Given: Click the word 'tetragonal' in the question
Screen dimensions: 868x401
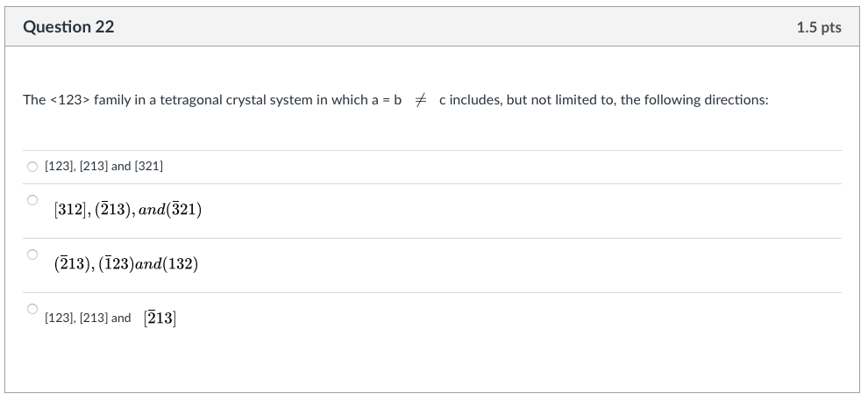Looking at the screenshot, I should (x=191, y=100).
